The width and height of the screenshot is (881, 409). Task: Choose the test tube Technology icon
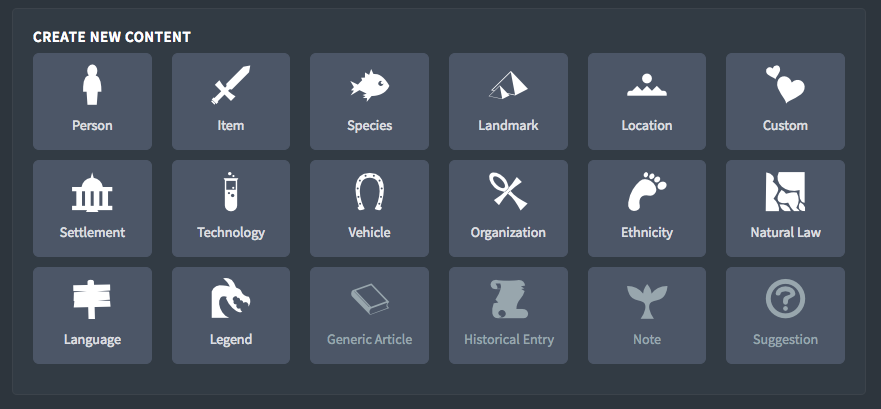[x=231, y=192]
